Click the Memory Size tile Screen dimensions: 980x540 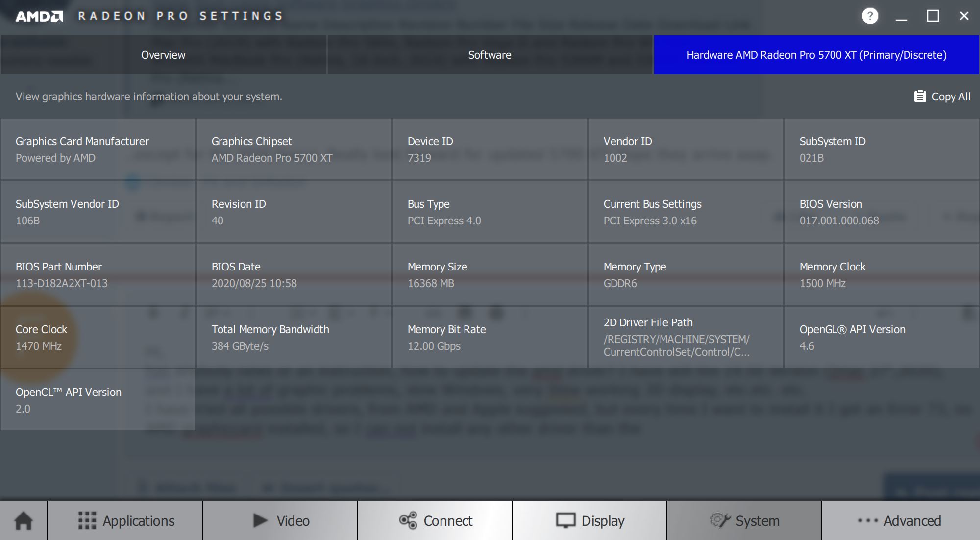[490, 274]
